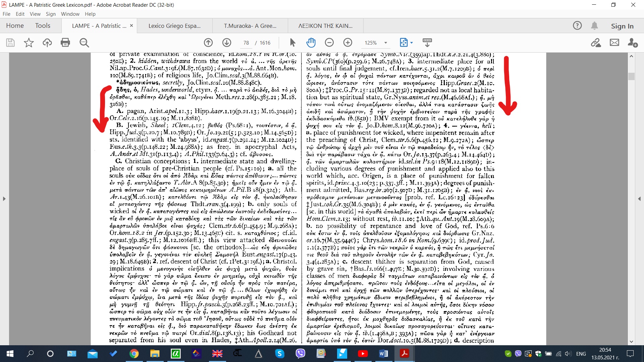
Task: Open the notifications bell
Action: coord(594,25)
